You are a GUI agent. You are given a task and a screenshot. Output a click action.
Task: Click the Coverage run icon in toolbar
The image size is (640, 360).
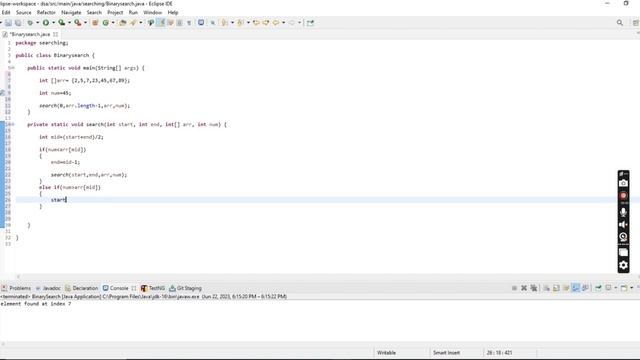click(x=61, y=23)
